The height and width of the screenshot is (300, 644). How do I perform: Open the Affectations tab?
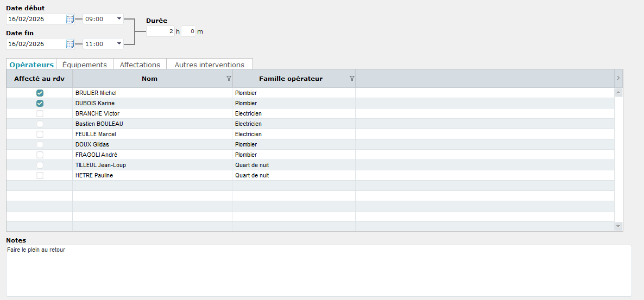click(140, 65)
